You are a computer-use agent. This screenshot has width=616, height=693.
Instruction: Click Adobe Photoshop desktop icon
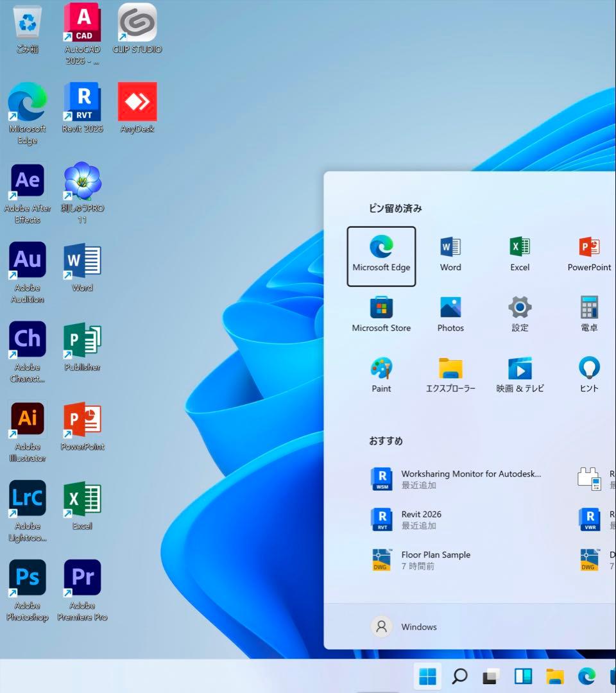[28, 579]
